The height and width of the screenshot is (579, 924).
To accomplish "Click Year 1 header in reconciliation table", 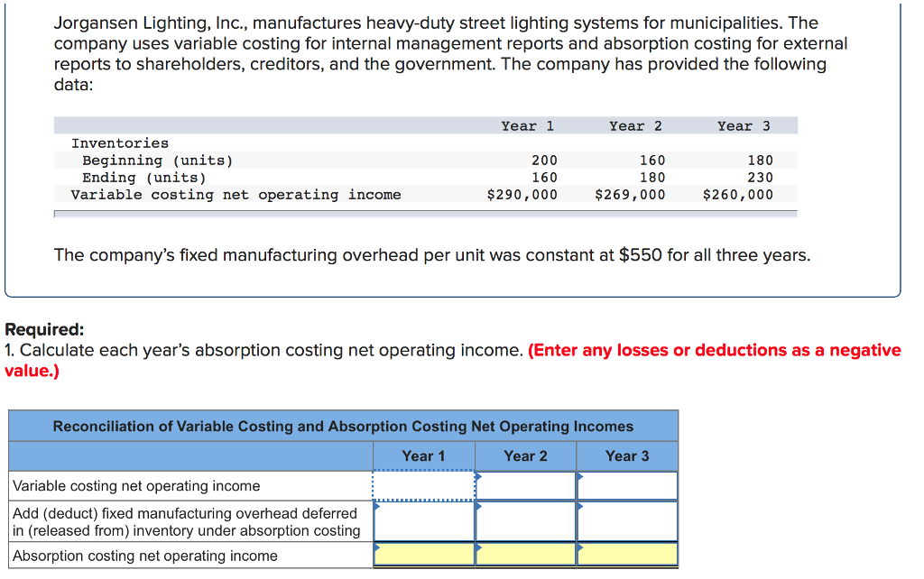I will click(x=423, y=456).
